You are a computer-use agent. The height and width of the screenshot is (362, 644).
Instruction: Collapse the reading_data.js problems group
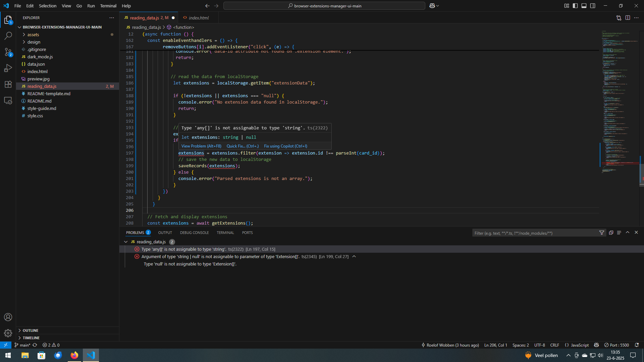(x=126, y=242)
